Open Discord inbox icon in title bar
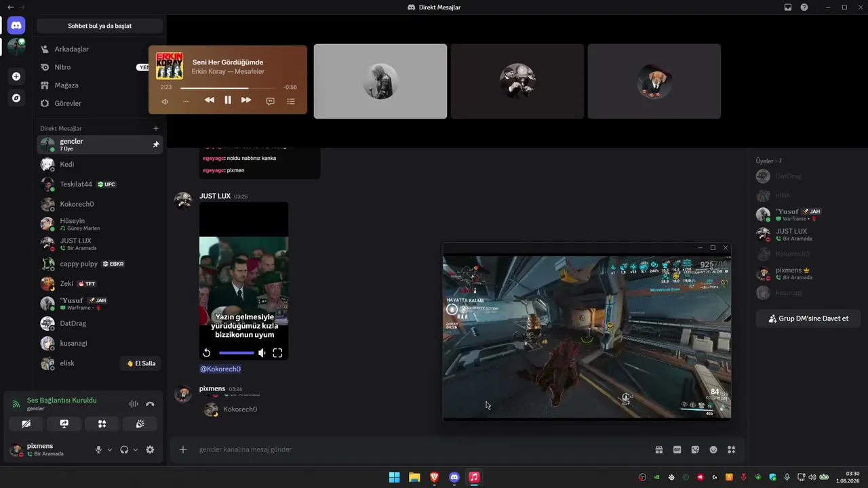This screenshot has width=868, height=488. [x=788, y=7]
